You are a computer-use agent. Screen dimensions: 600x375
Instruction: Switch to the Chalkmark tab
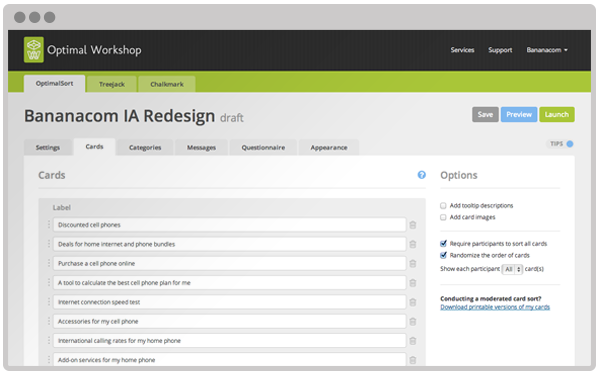(167, 84)
